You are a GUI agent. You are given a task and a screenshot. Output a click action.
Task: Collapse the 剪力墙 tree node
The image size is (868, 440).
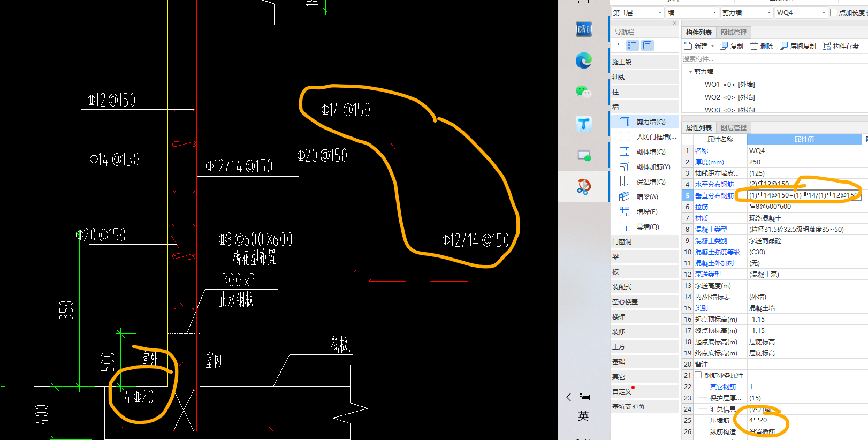point(690,72)
